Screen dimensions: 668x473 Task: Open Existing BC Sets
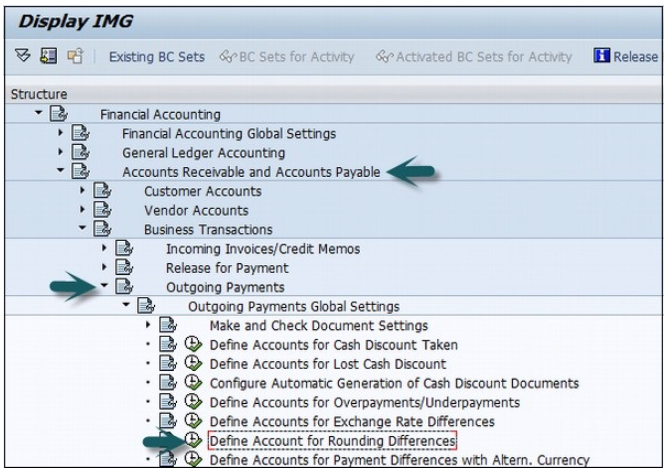pyautogui.click(x=156, y=57)
